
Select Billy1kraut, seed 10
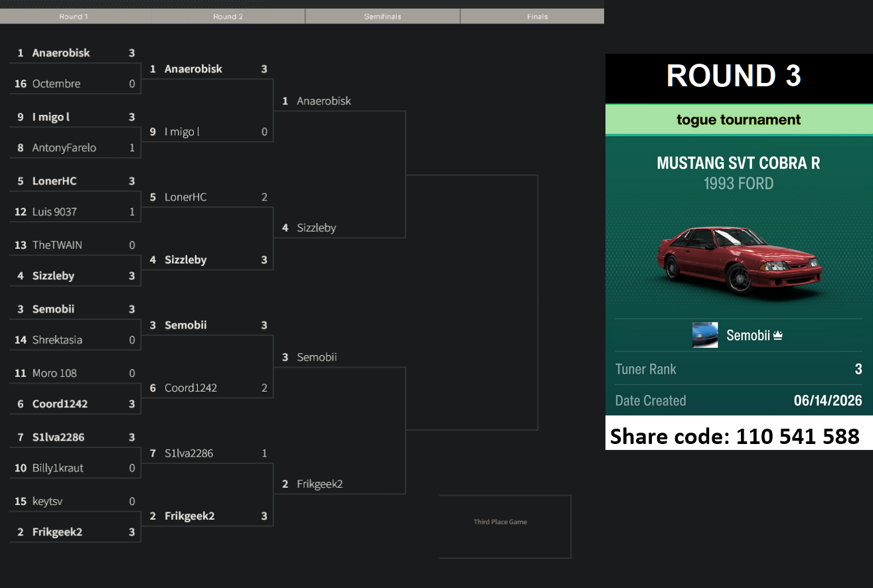pyautogui.click(x=58, y=468)
